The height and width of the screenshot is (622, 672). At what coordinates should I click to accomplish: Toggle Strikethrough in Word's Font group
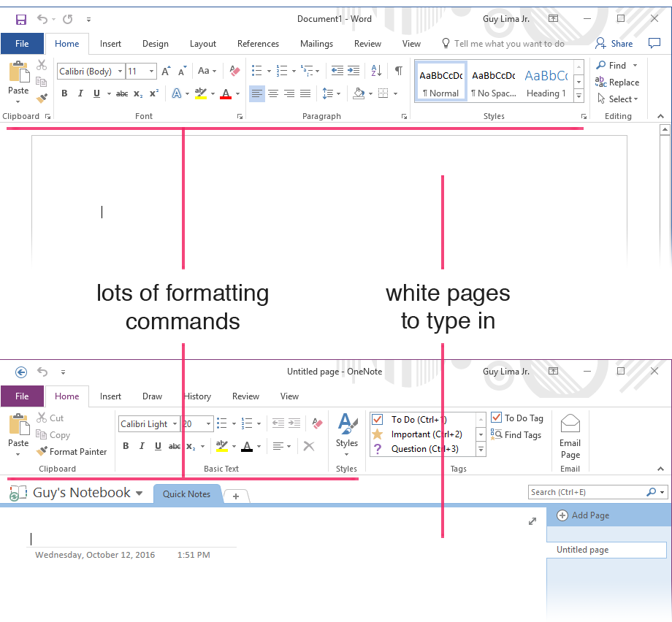122,93
